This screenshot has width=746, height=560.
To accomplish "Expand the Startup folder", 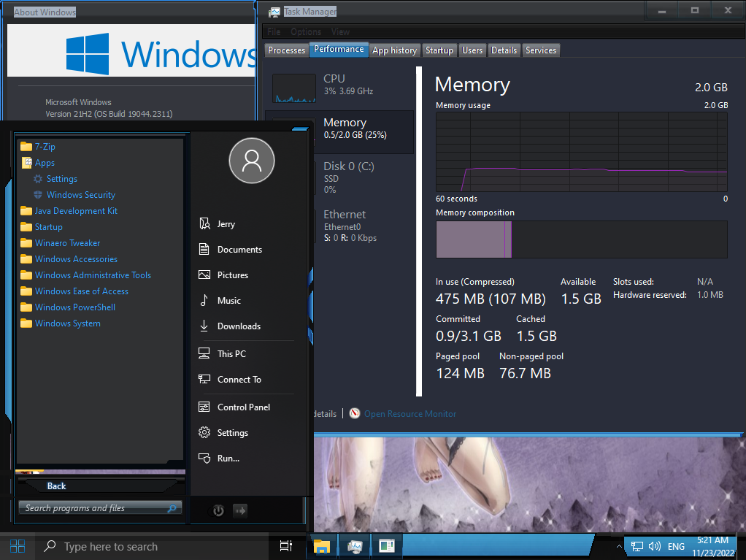I will click(42, 227).
